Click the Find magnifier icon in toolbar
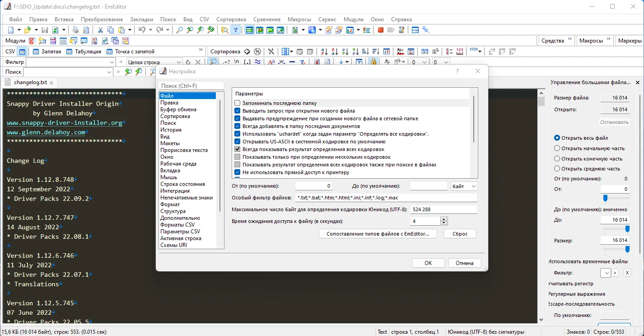The width and height of the screenshot is (644, 336). point(180,30)
